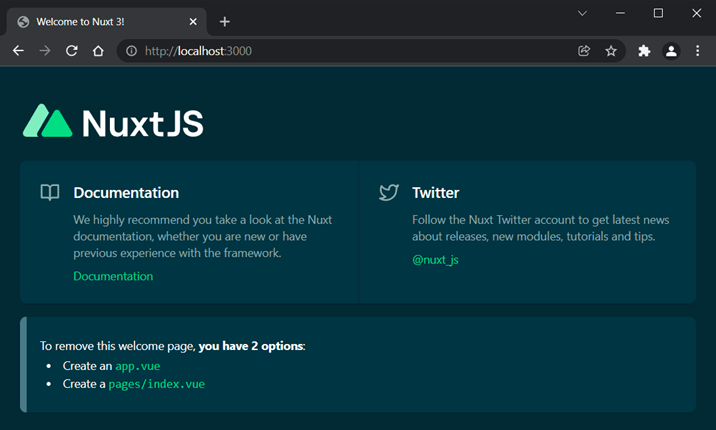Image resolution: width=716 pixels, height=430 pixels.
Task: Close the Welcome to Nuxt 3! tab
Action: click(x=193, y=21)
